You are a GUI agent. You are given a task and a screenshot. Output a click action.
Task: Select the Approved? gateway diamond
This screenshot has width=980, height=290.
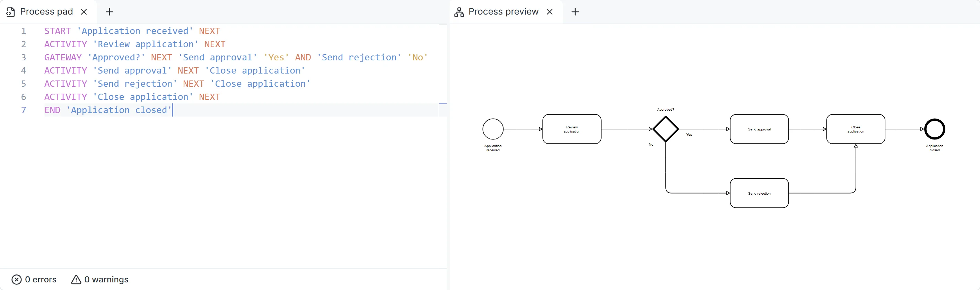666,129
